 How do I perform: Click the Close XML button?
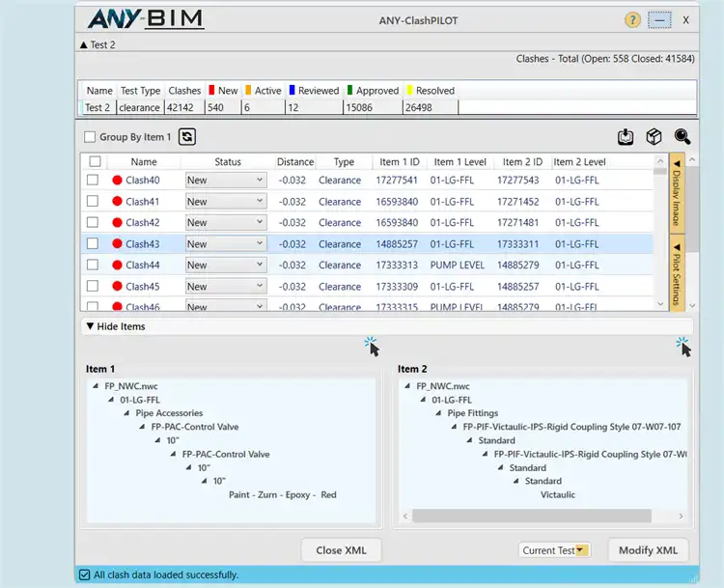pos(341,550)
